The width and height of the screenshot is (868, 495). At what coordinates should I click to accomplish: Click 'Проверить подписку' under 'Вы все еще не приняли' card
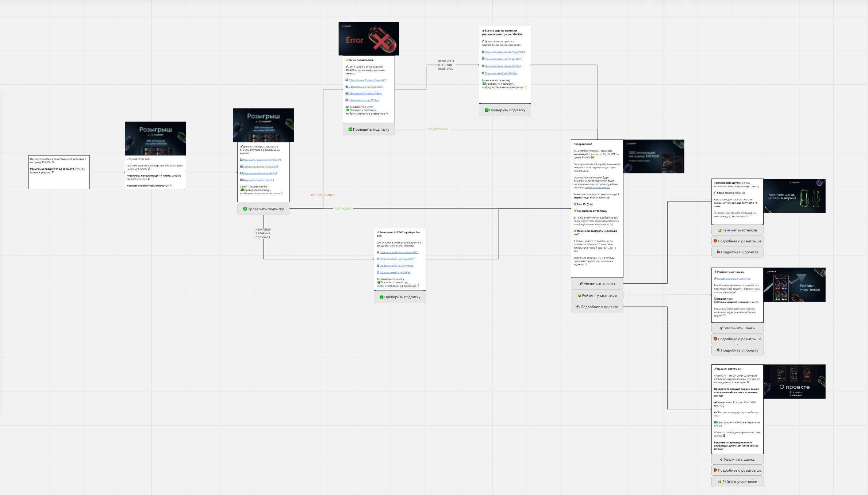coord(505,110)
